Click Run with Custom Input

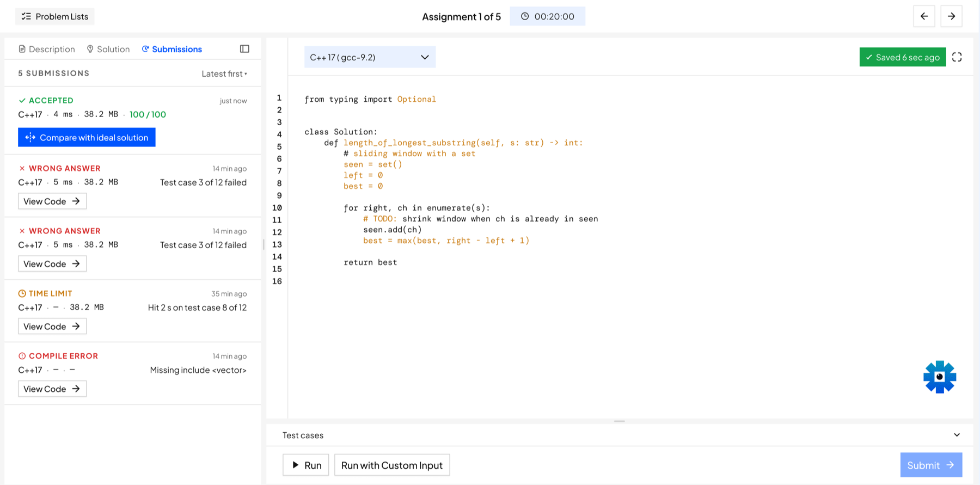click(392, 465)
